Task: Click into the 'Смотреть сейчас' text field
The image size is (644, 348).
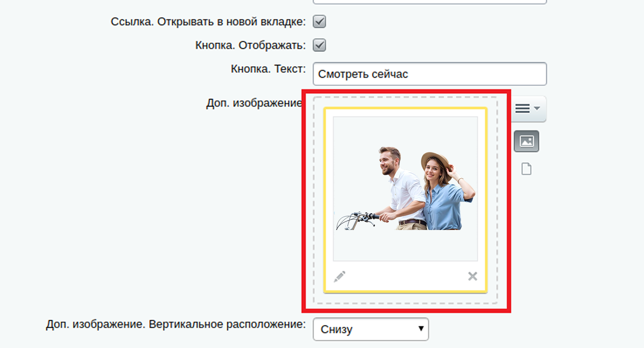Action: (x=429, y=74)
